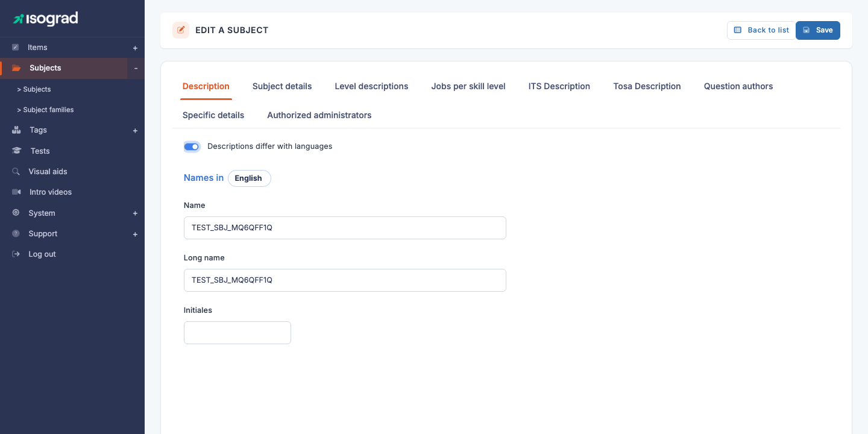Expand the System menu plus sign

pos(135,213)
